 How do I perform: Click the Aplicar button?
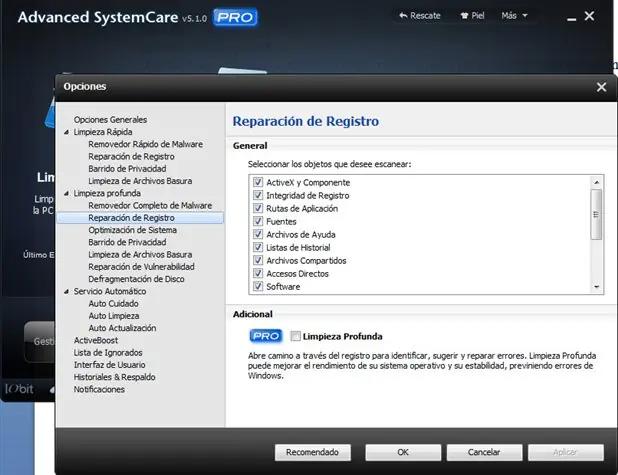(x=566, y=452)
